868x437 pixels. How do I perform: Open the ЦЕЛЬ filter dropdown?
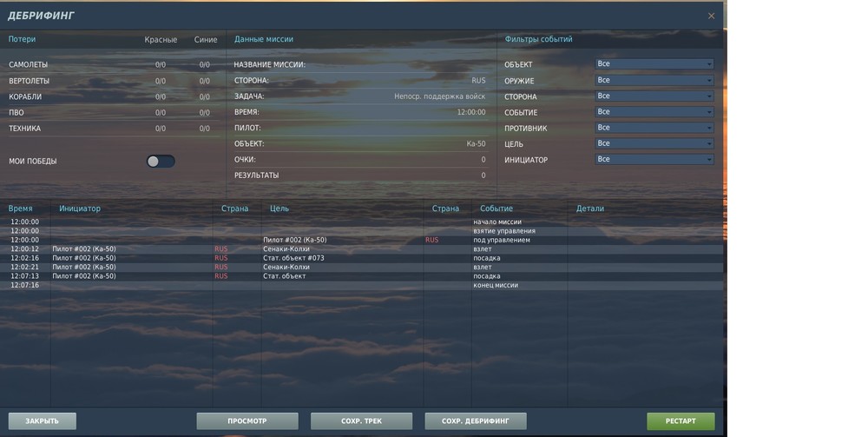coord(654,143)
